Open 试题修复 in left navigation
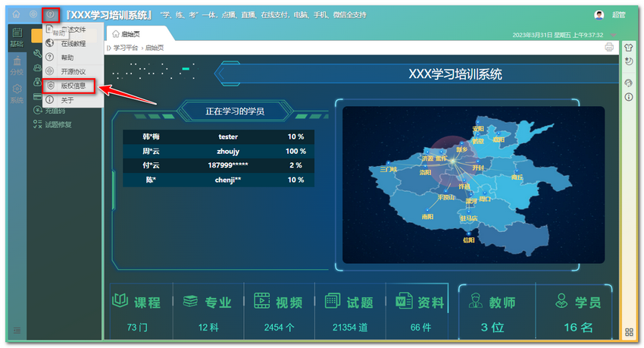This screenshot has width=644, height=348. click(58, 124)
